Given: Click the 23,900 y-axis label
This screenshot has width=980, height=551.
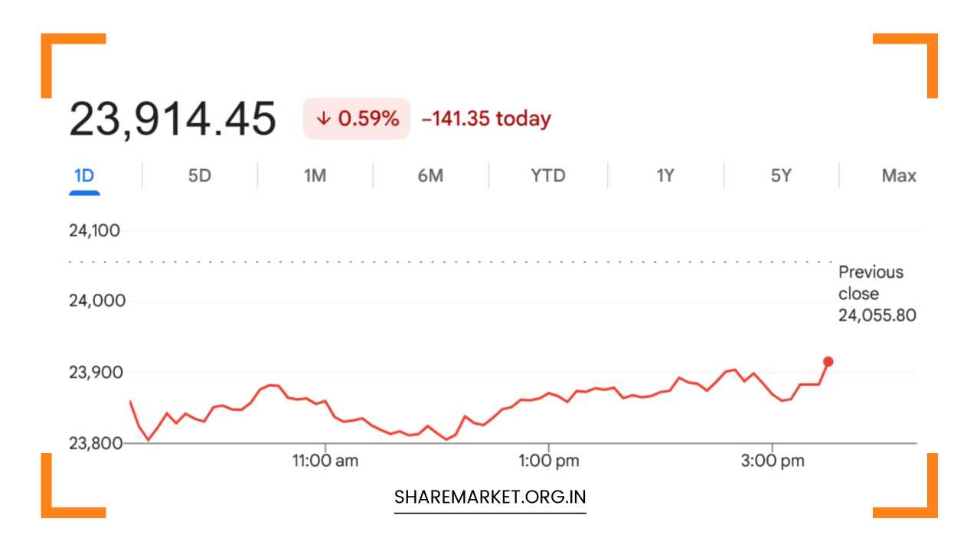Looking at the screenshot, I should (94, 373).
